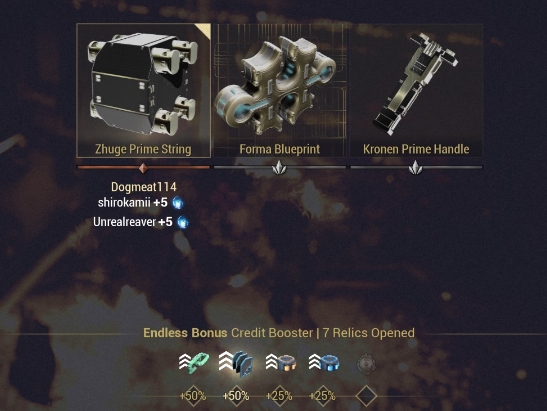The width and height of the screenshot is (547, 411).
Task: Click the Dogmeat114 player name
Action: 144,187
